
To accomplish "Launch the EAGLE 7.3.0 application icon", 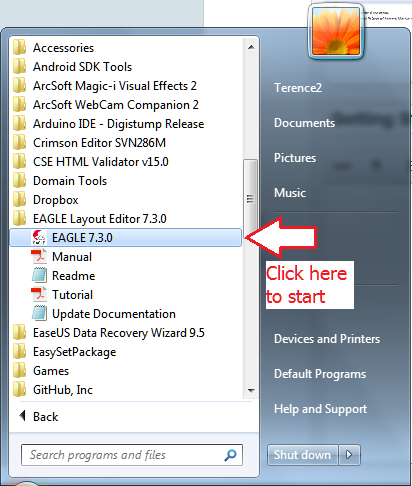I will click(39, 237).
